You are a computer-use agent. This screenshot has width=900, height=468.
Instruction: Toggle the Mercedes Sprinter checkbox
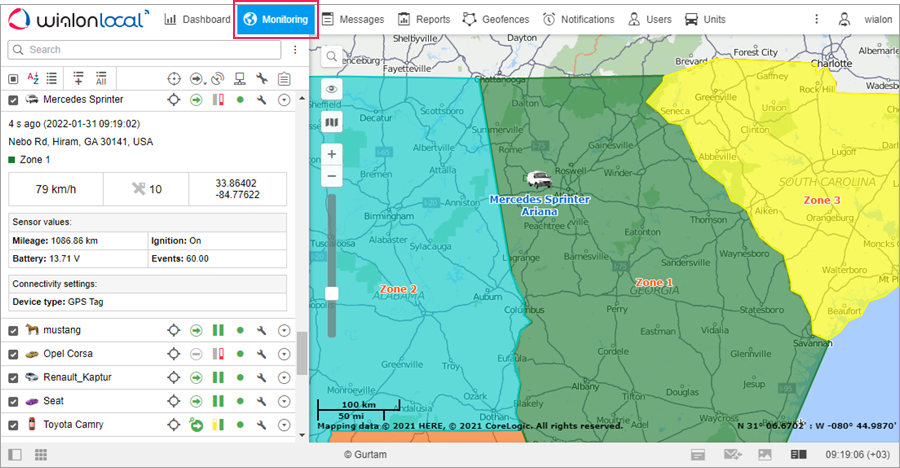(13, 100)
